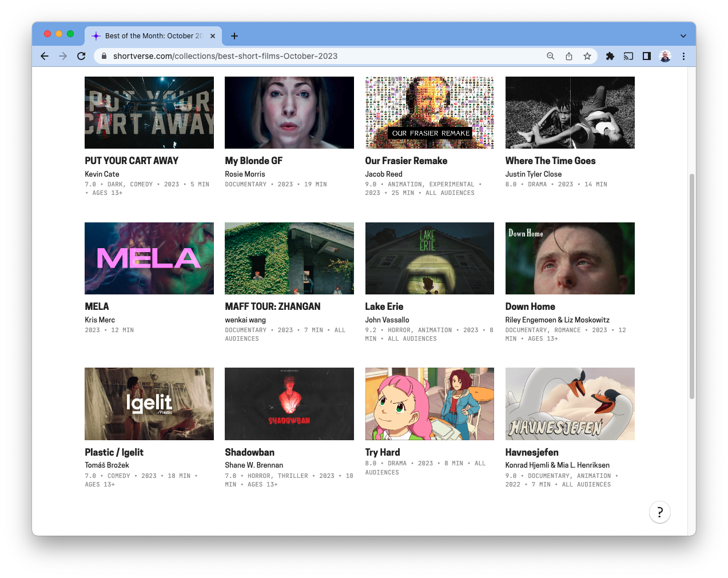Image resolution: width=728 pixels, height=578 pixels.
Task: Open the help question mark button
Action: tap(659, 512)
